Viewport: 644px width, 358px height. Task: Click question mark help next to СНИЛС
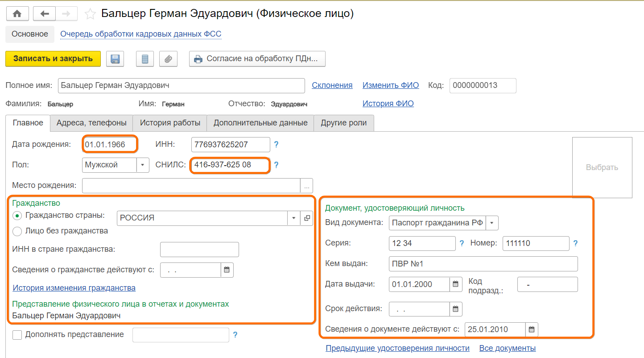[276, 165]
